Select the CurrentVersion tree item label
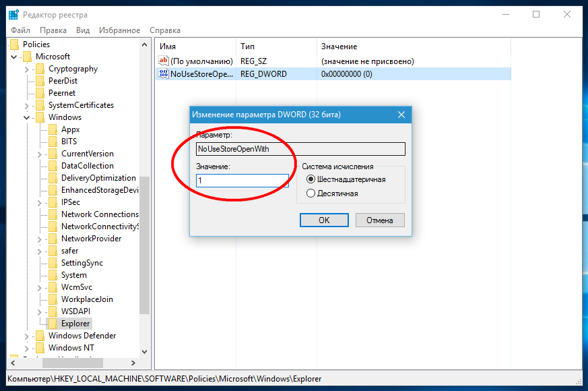Viewport: 588px width, 391px height. coord(88,154)
